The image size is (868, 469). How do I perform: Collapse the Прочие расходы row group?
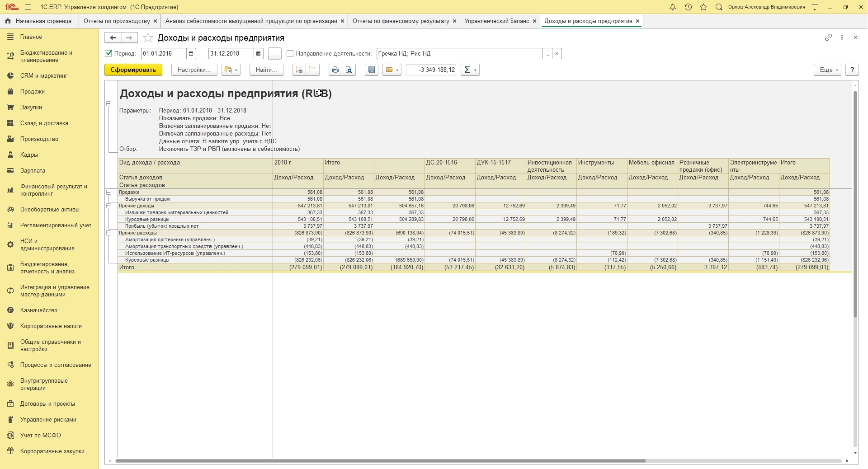pyautogui.click(x=109, y=233)
